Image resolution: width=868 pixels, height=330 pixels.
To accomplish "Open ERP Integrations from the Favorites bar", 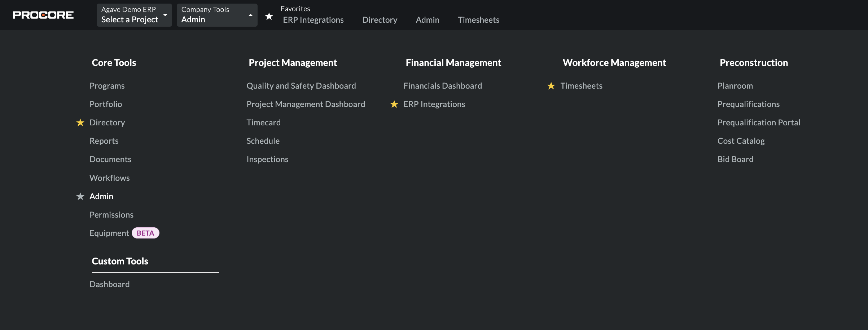I will click(x=313, y=20).
